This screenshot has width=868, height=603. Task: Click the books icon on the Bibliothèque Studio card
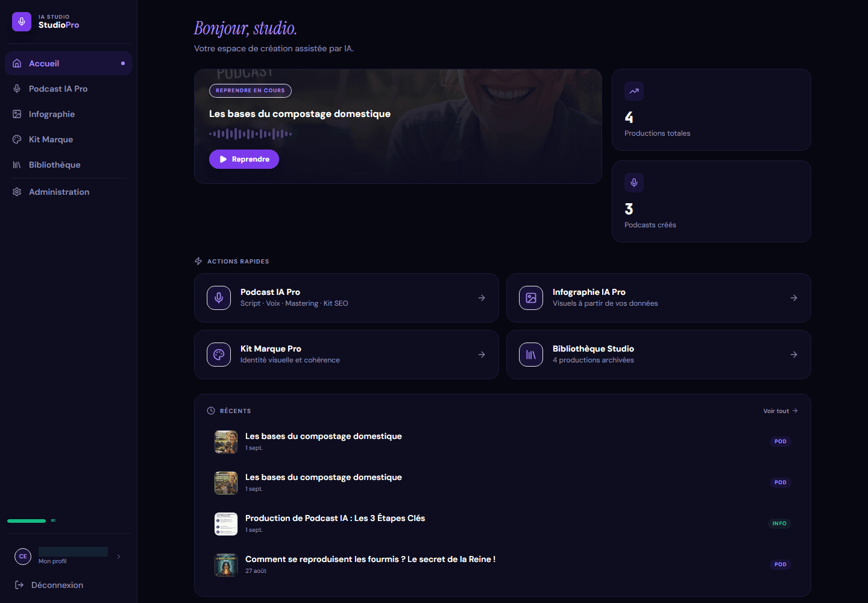[531, 355]
